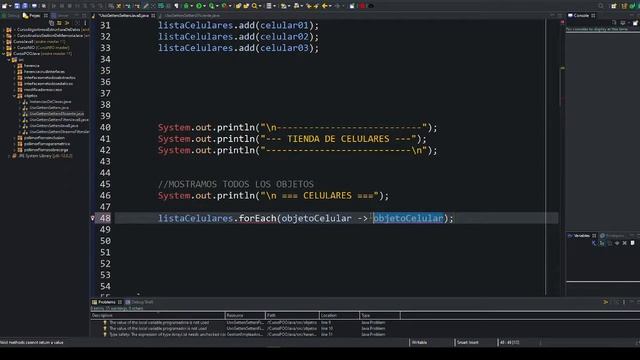
Task: Select the objetos package in tree
Action: click(x=31, y=96)
